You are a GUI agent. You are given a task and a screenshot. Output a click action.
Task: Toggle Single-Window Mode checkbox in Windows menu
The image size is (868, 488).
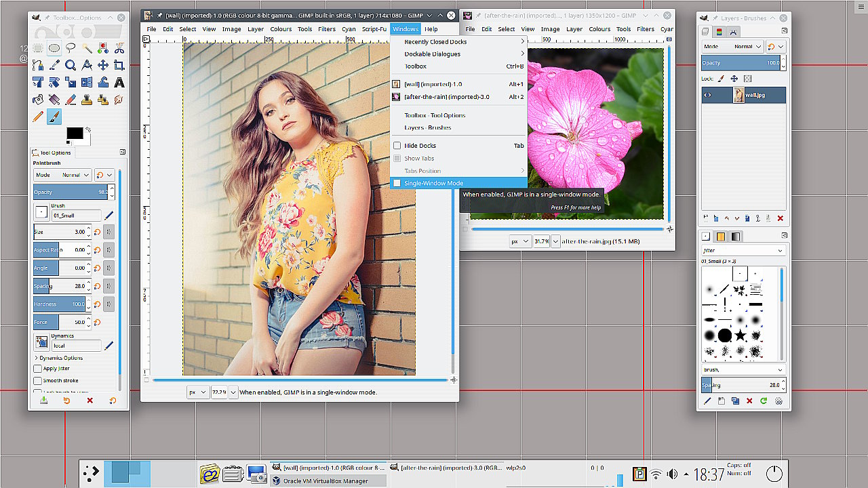[x=397, y=183]
